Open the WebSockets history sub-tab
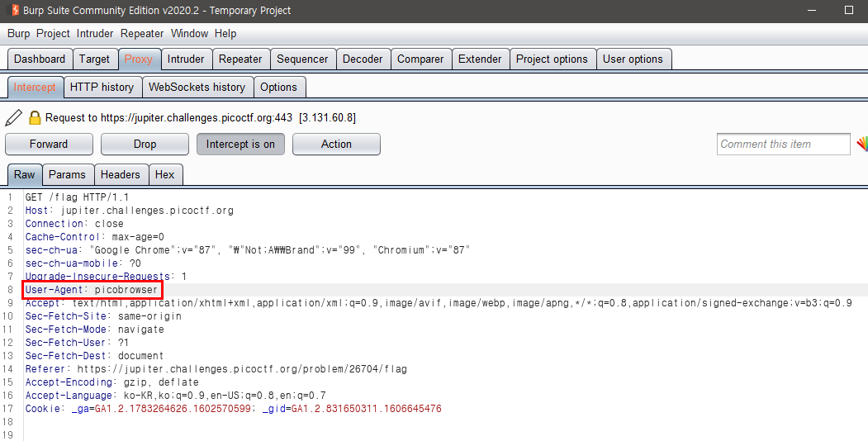868x441 pixels. [x=197, y=87]
